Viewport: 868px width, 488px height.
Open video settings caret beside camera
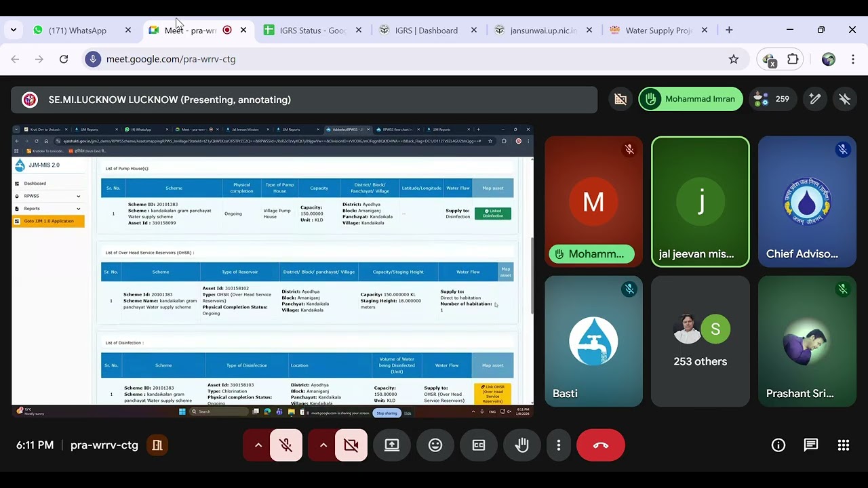point(323,445)
